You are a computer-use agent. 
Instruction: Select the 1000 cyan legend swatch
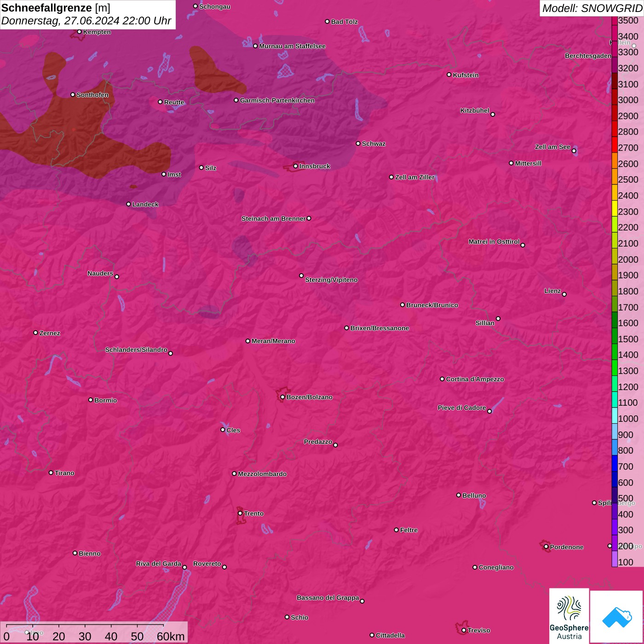[615, 415]
